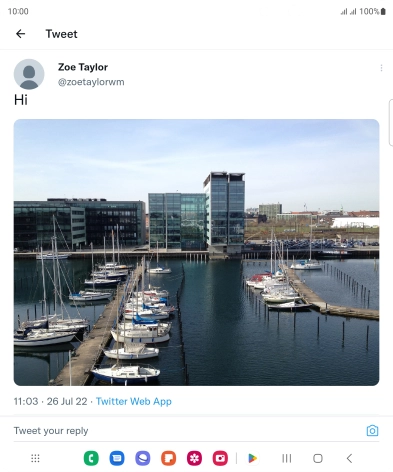This screenshot has height=472, width=393.
Task: Open the Google Play Store icon
Action: pyautogui.click(x=253, y=458)
